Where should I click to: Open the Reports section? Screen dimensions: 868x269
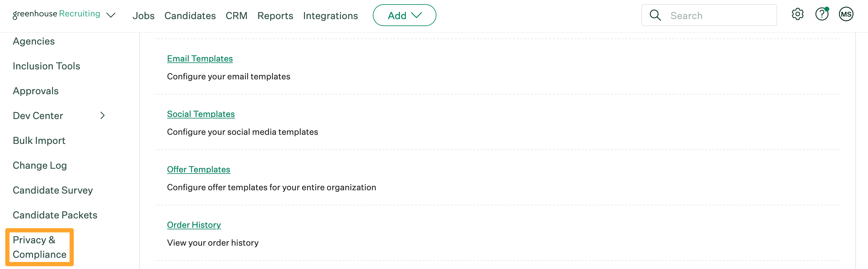coord(275,15)
